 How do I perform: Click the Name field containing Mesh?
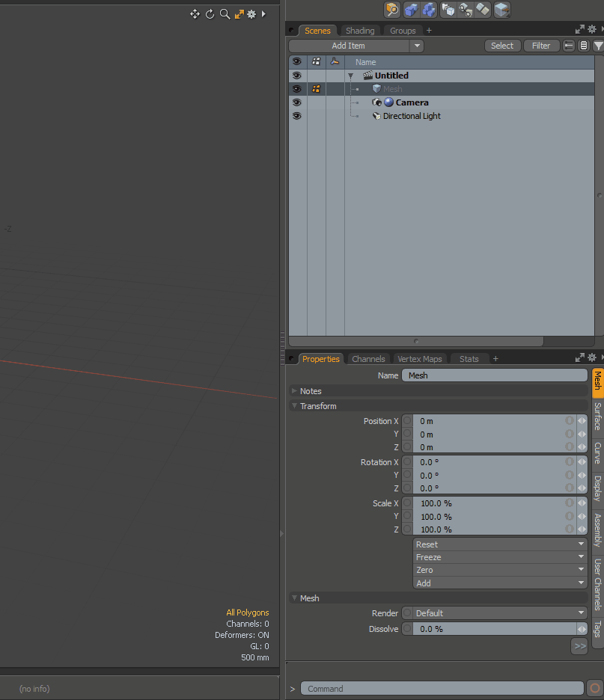pyautogui.click(x=495, y=375)
